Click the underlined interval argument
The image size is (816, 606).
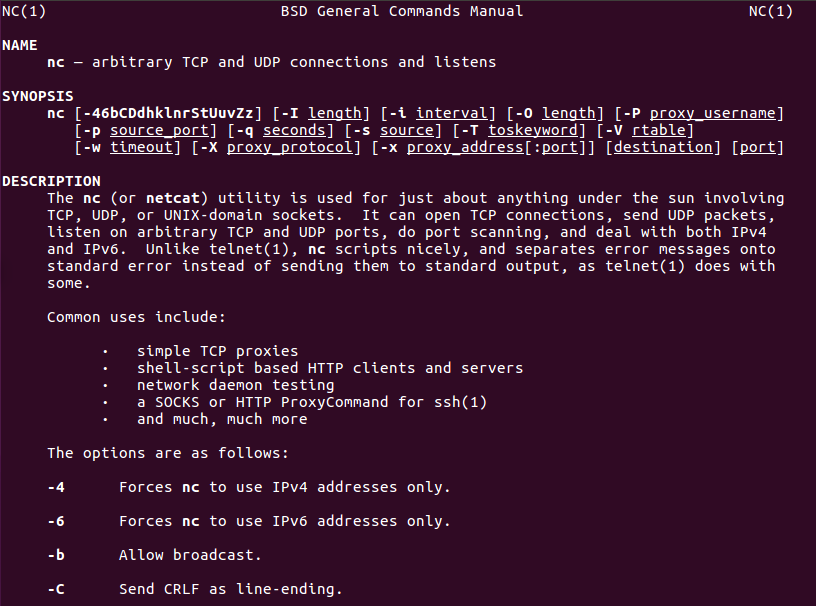[x=452, y=113]
